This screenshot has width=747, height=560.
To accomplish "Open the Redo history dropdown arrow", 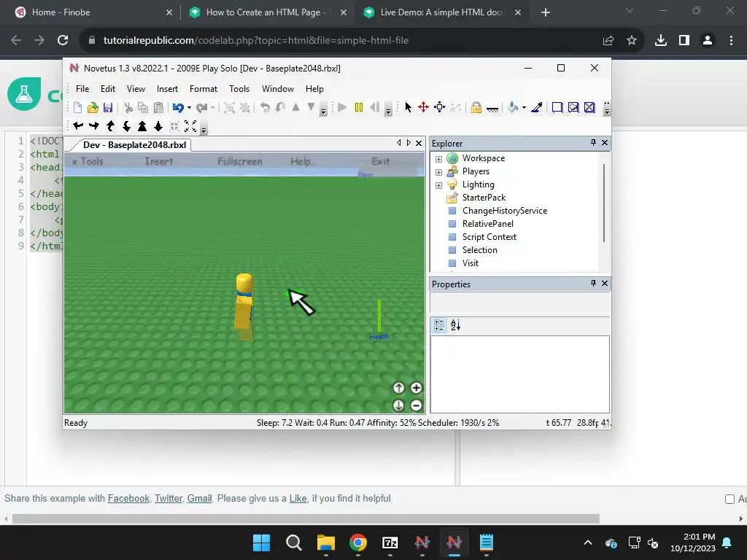I will [x=212, y=108].
